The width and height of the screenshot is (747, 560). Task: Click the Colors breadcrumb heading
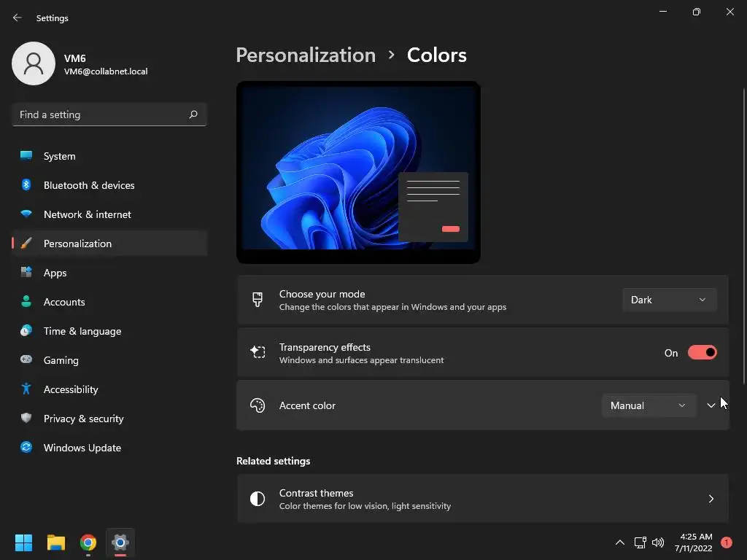point(437,55)
